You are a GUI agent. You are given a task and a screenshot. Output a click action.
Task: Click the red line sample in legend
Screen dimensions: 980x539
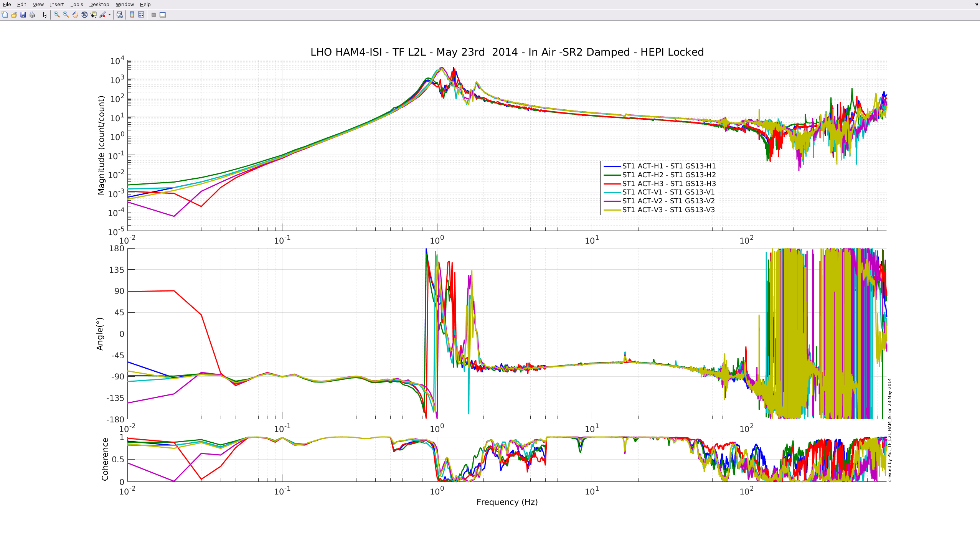pyautogui.click(x=612, y=184)
